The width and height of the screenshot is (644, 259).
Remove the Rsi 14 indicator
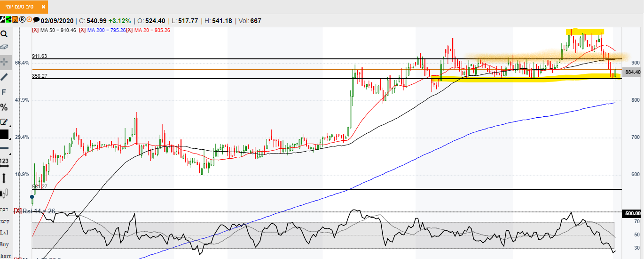coord(18,211)
